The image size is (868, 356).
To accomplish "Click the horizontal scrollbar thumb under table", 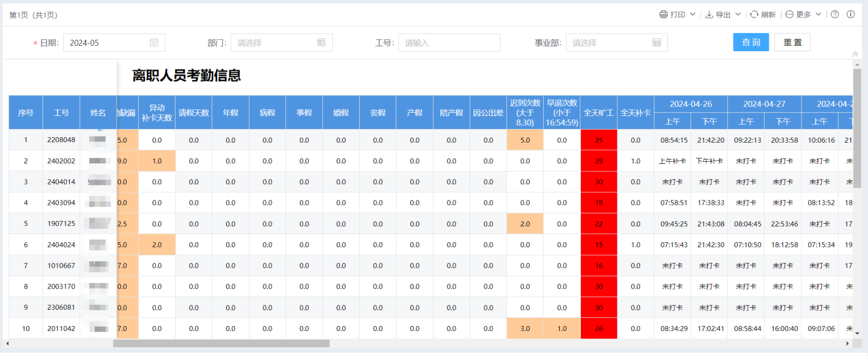I will pos(221,343).
